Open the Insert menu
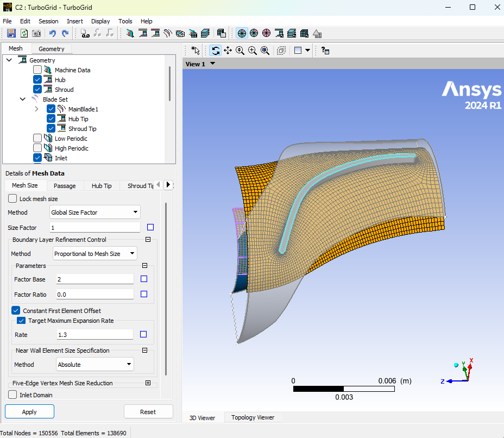504x438 pixels. click(75, 21)
